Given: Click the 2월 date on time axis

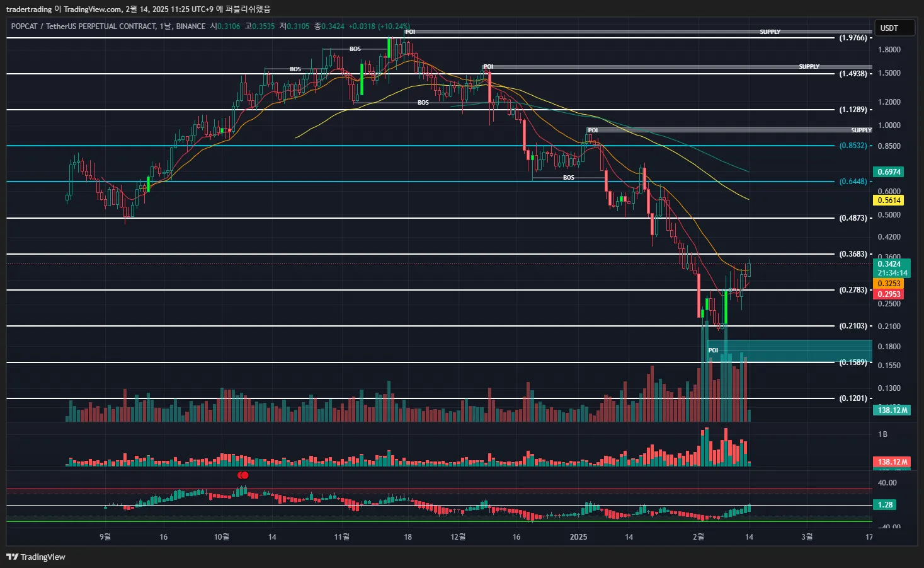Looking at the screenshot, I should (x=698, y=537).
